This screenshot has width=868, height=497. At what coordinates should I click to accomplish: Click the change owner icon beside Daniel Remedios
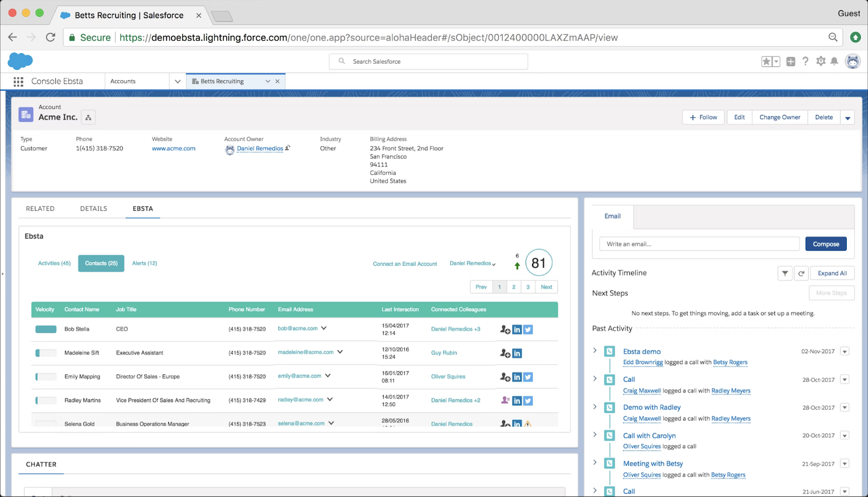288,148
